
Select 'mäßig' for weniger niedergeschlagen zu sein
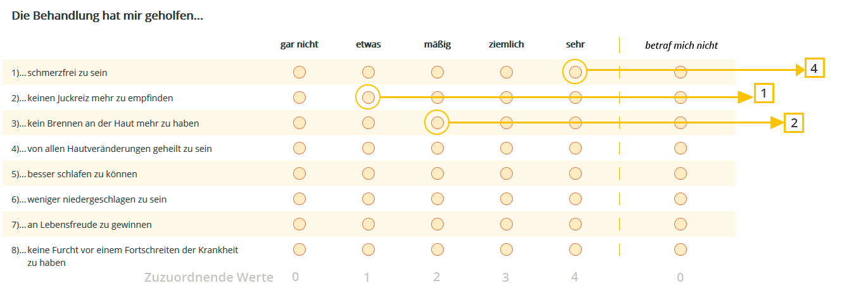[437, 199]
